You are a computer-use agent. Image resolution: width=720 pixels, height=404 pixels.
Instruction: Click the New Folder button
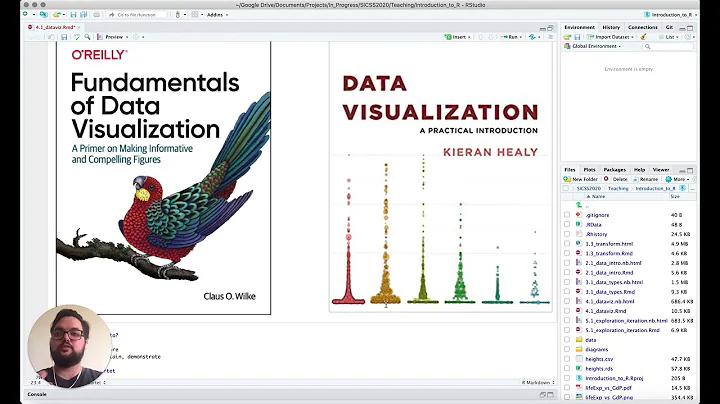pyautogui.click(x=580, y=179)
